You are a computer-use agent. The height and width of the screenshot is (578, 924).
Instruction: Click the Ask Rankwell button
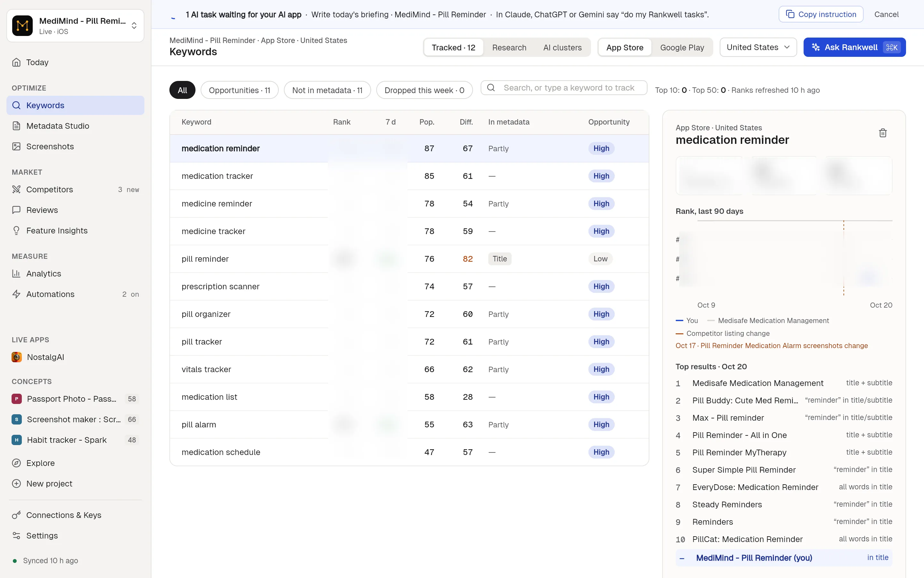click(x=854, y=48)
